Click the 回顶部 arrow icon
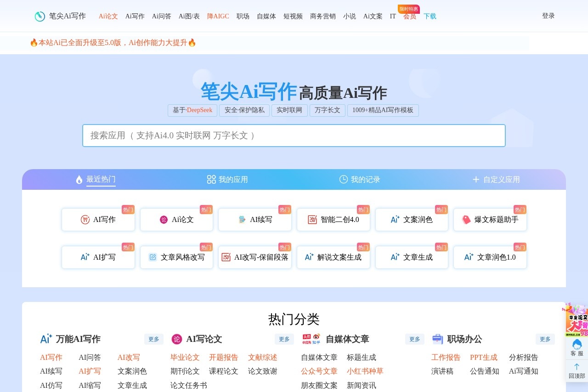The width and height of the screenshot is (588, 392). [577, 367]
